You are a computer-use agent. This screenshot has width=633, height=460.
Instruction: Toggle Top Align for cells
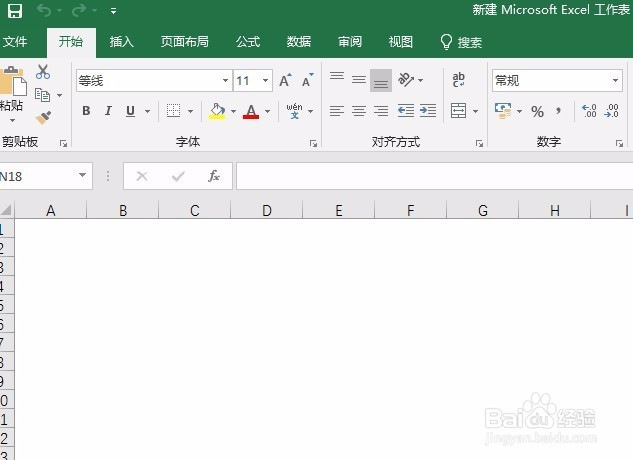[337, 77]
